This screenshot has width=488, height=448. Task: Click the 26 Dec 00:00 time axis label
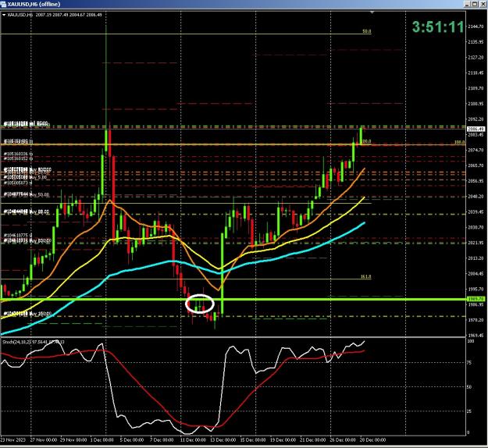tap(342, 440)
